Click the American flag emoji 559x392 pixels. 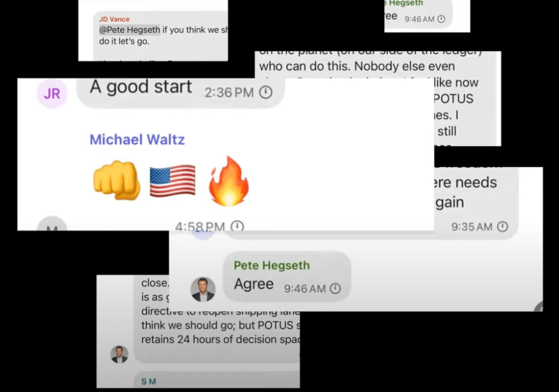coord(173,181)
